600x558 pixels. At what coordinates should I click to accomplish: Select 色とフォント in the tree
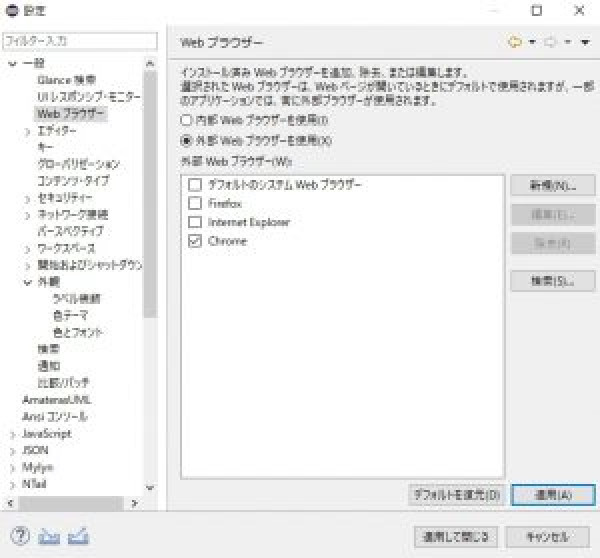point(77,332)
